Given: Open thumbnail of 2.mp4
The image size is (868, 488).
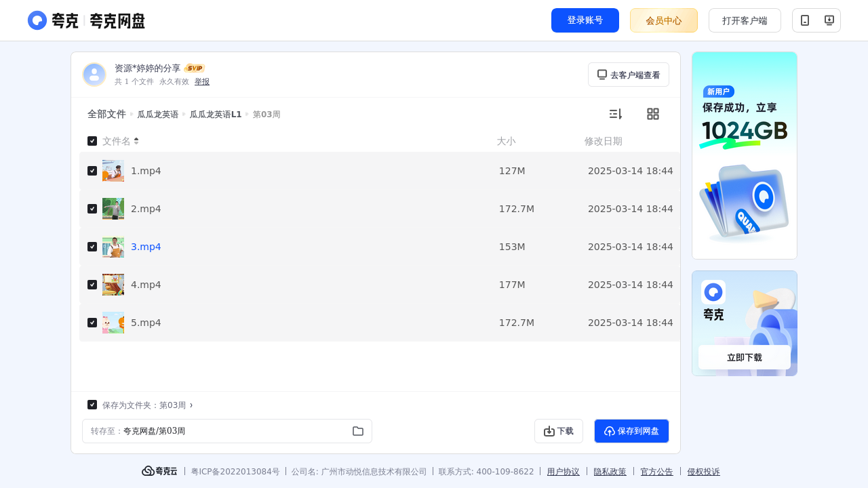Looking at the screenshot, I should 113,209.
